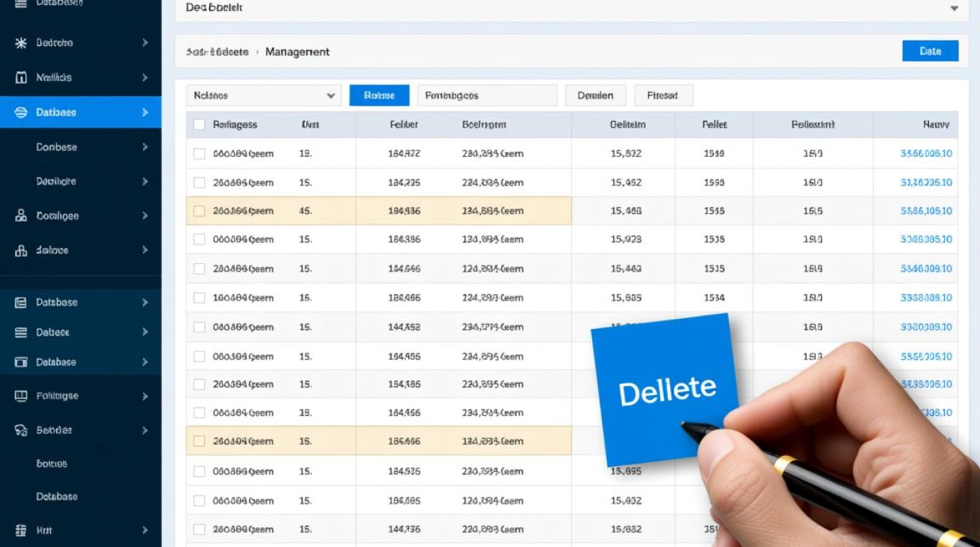Image resolution: width=980 pixels, height=547 pixels.
Task: Check the first table row's checkbox
Action: click(199, 154)
